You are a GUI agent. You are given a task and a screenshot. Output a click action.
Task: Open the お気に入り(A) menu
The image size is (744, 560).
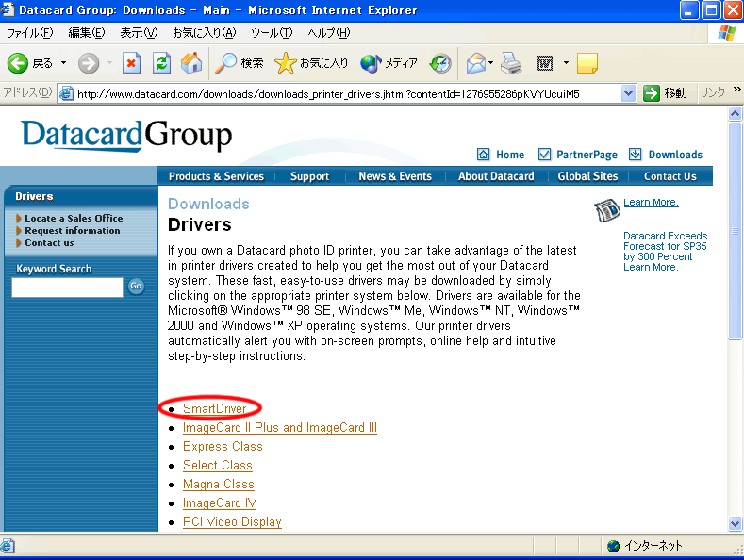tap(204, 33)
